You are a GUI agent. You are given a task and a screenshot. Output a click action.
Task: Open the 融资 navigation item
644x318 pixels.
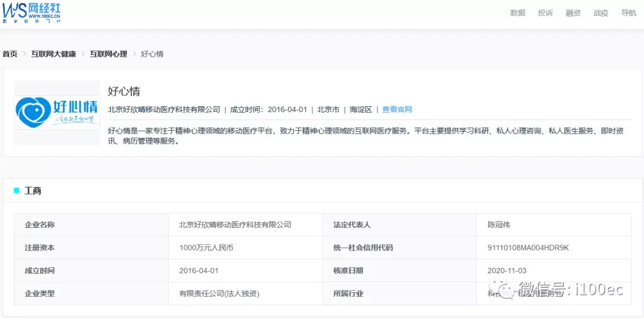coord(573,13)
